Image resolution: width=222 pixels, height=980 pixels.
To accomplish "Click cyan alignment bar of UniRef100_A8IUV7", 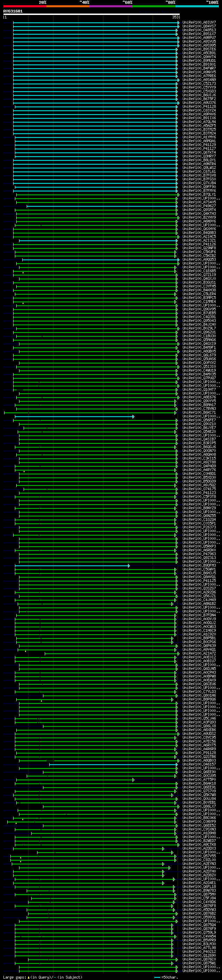I will pos(96,23).
